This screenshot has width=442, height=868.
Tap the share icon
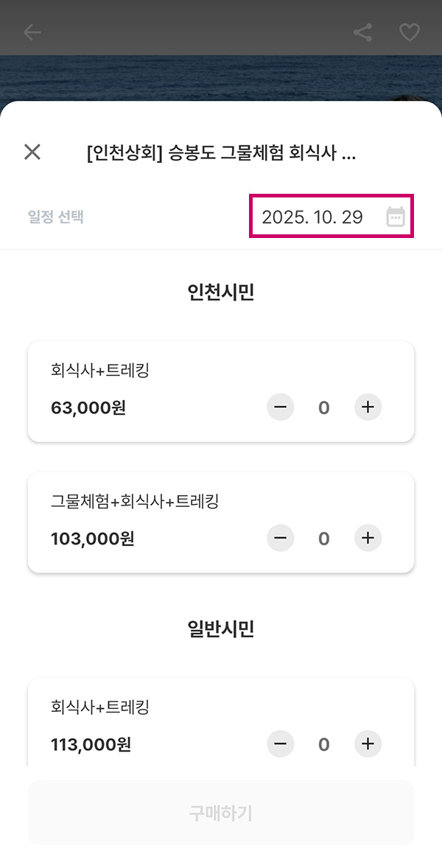362,32
